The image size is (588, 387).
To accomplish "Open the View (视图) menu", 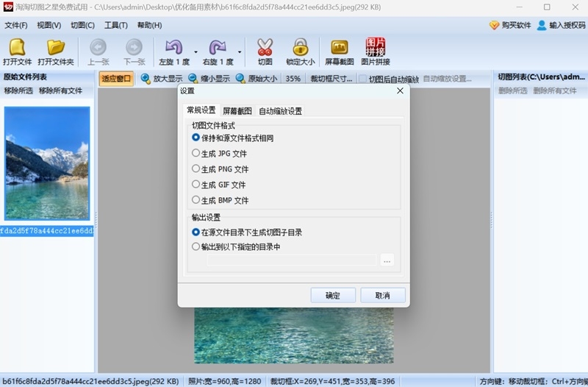I will (49, 25).
